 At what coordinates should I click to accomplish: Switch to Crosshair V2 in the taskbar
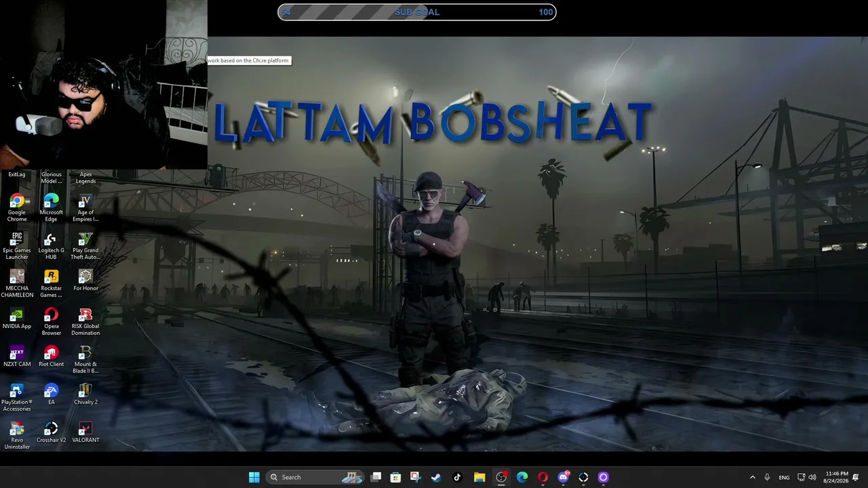coord(583,477)
